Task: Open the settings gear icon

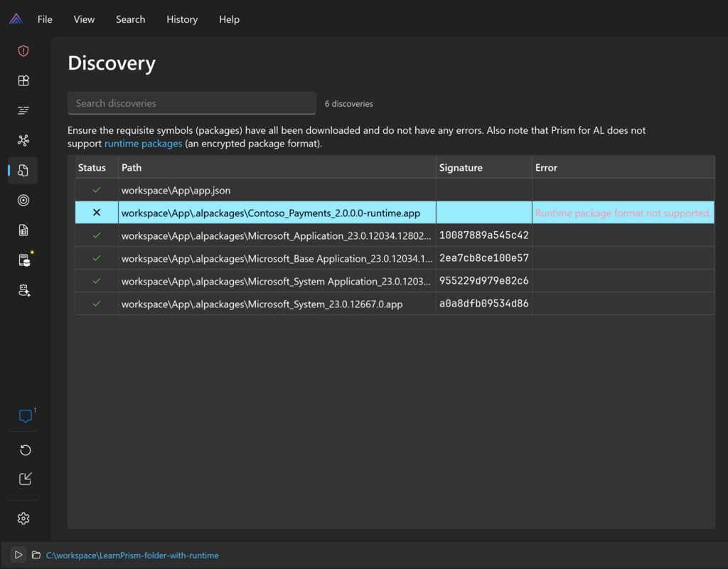Action: [x=23, y=519]
